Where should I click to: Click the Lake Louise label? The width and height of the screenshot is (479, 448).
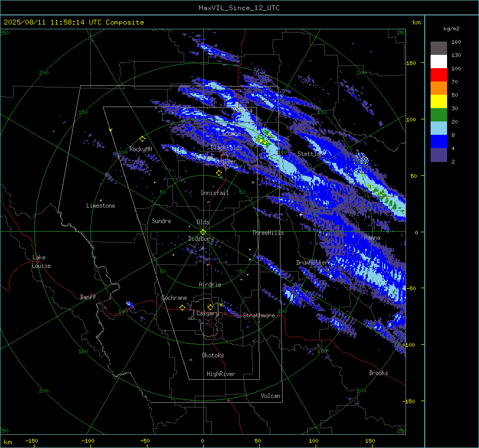pyautogui.click(x=42, y=262)
